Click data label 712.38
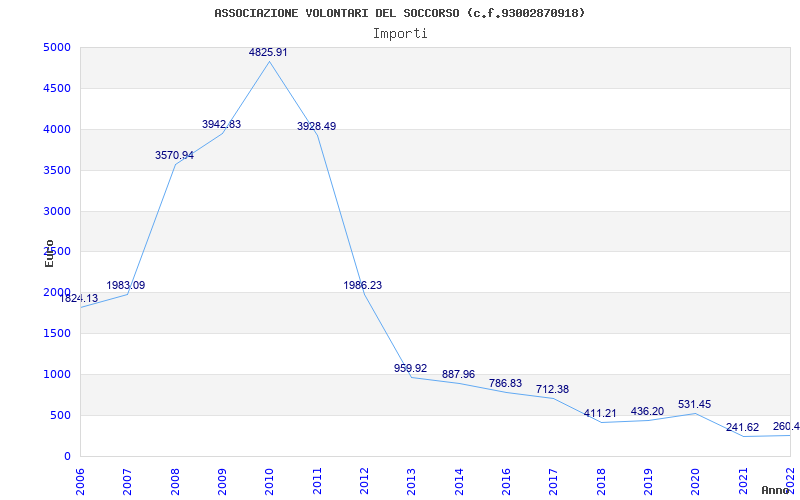The width and height of the screenshot is (800, 500). tap(552, 389)
